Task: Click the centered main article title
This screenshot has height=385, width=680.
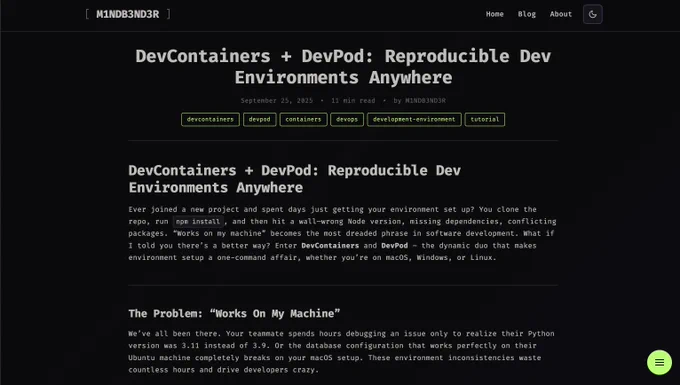Action: pyautogui.click(x=343, y=67)
